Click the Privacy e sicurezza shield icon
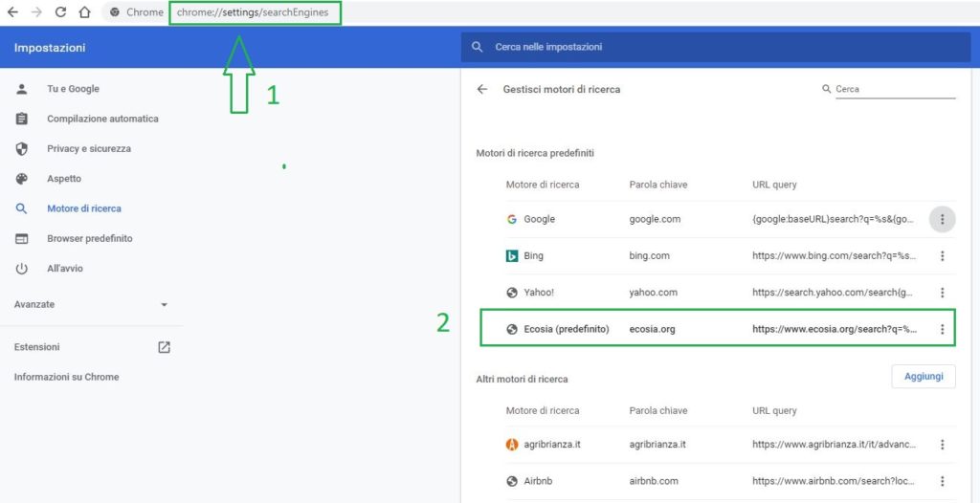 [x=22, y=149]
